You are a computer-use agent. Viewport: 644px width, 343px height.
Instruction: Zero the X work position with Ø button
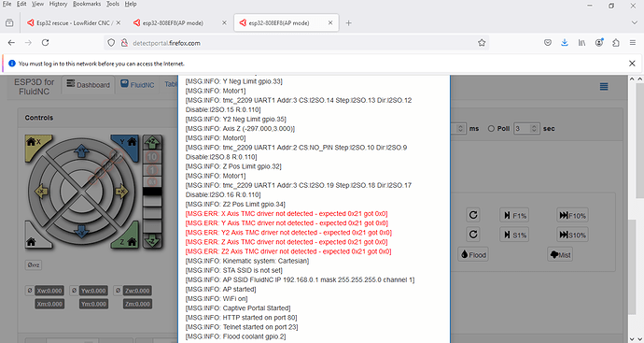coord(30,291)
